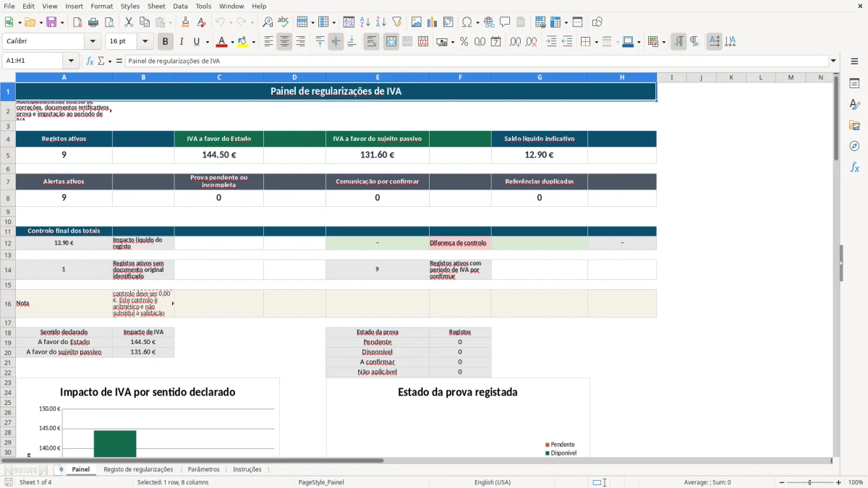Toggle Center Horizontally alignment
This screenshot has height=488, width=868.
[284, 42]
